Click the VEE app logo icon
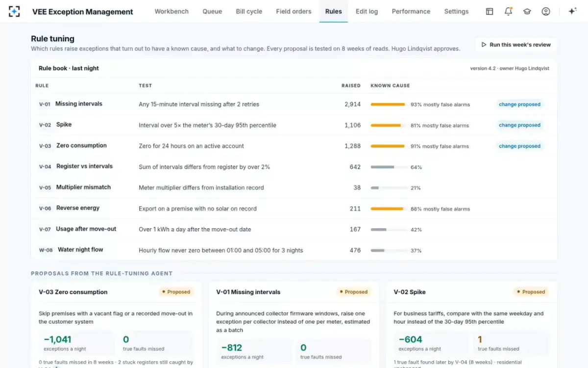The image size is (588, 368). coord(14,11)
